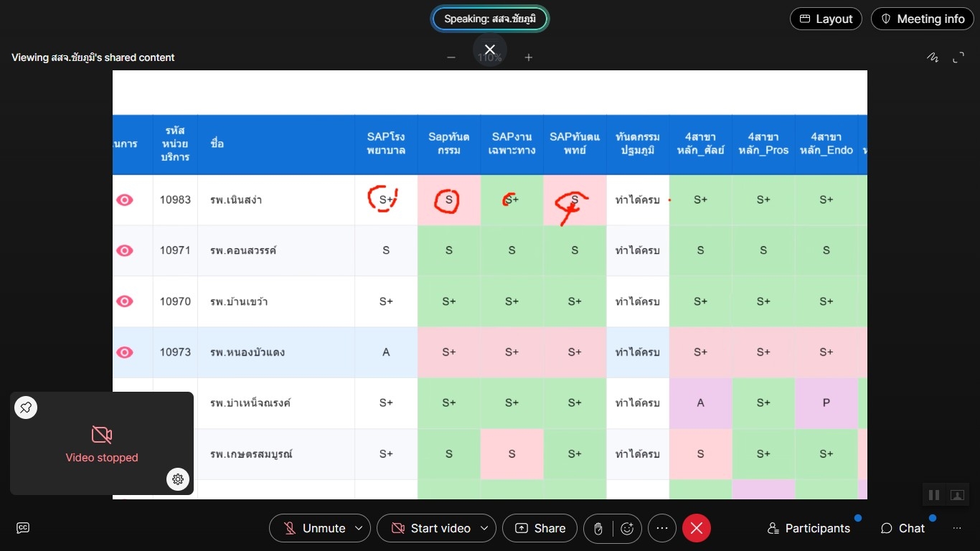Select the ชื่อ column header

pos(276,143)
